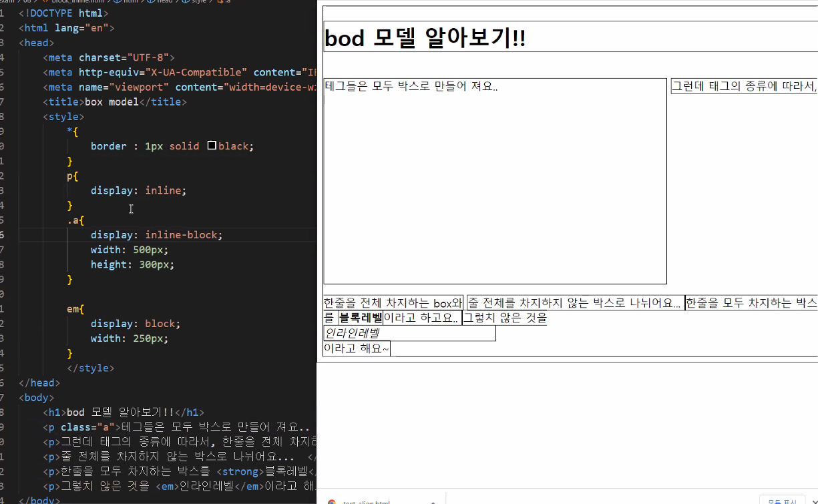Click the opening <body> tag in the code
This screenshot has height=504, width=818.
pos(37,397)
